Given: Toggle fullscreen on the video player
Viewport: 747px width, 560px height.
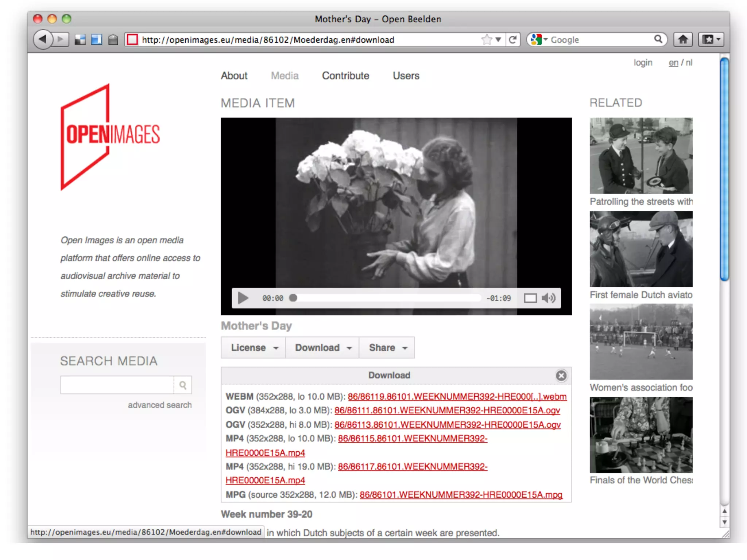Looking at the screenshot, I should coord(530,298).
